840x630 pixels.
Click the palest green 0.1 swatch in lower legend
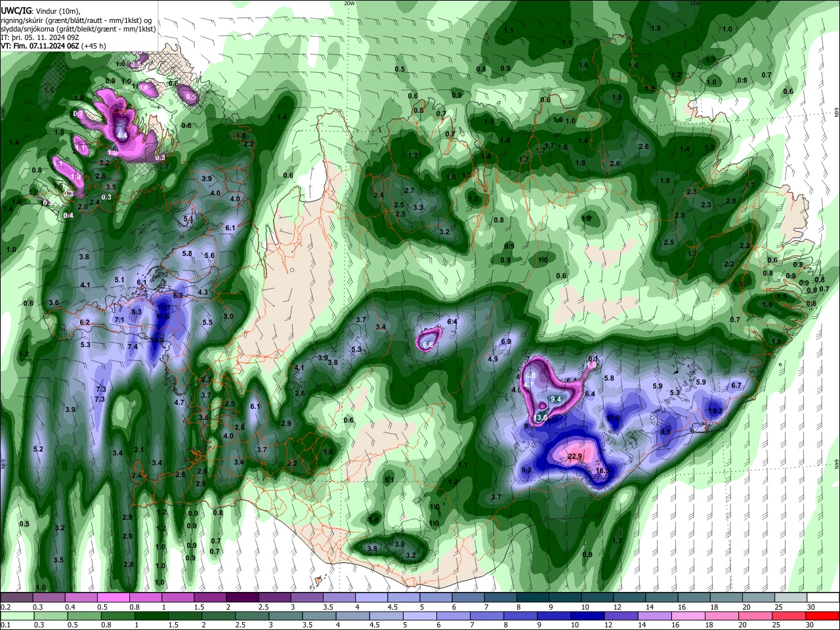[x=17, y=616]
